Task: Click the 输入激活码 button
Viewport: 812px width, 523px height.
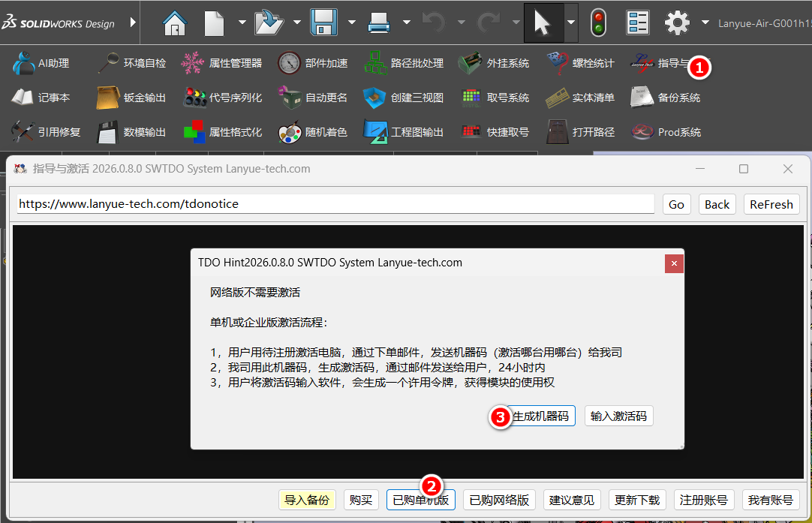Action: point(618,416)
